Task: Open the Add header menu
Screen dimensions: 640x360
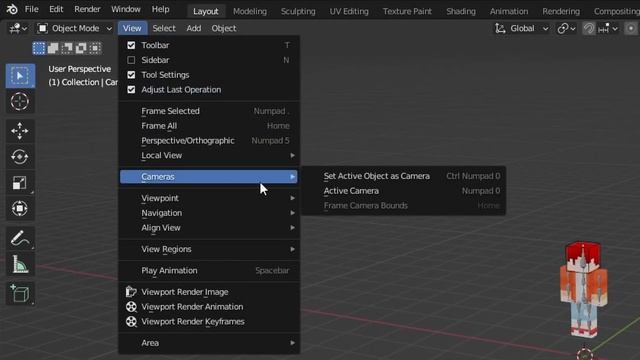Action: pos(193,28)
